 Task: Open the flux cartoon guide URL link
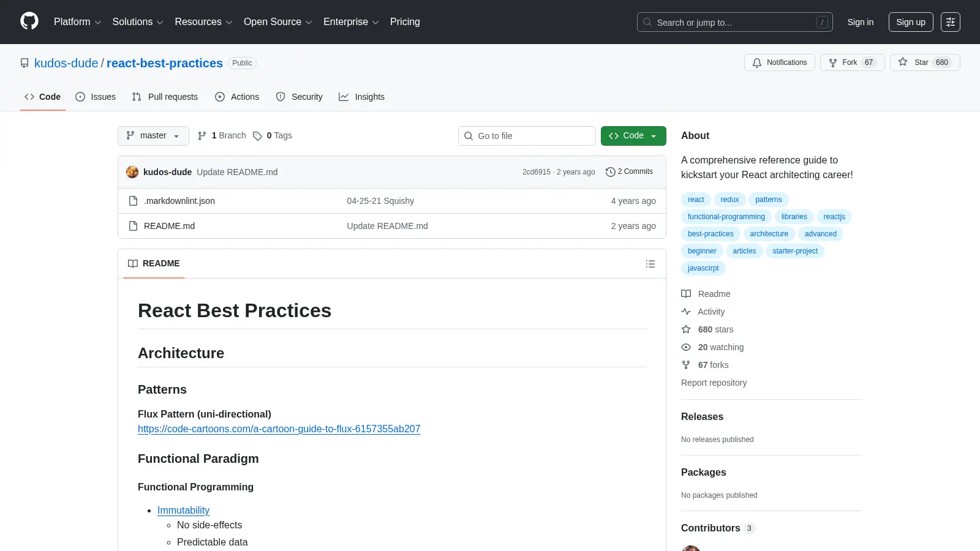(x=279, y=429)
